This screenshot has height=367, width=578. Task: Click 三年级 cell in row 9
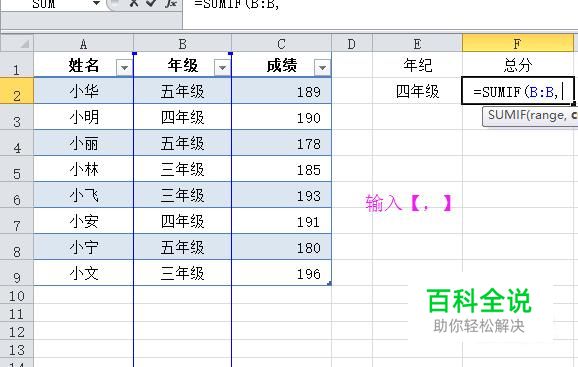(182, 273)
